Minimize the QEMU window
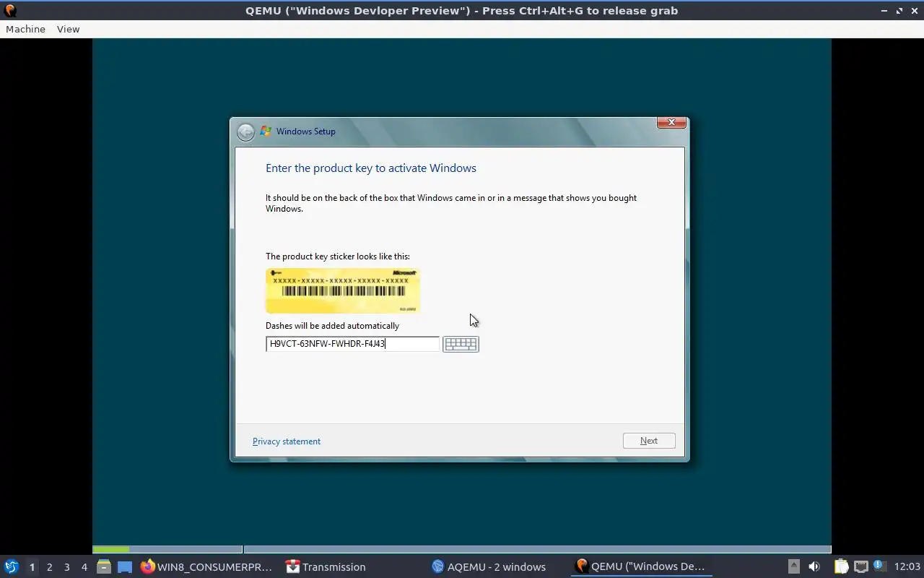 click(884, 11)
